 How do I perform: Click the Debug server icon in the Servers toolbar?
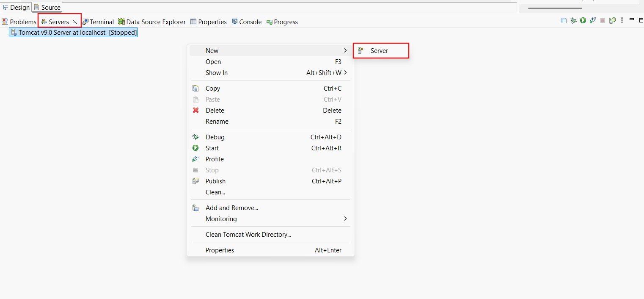(x=573, y=20)
